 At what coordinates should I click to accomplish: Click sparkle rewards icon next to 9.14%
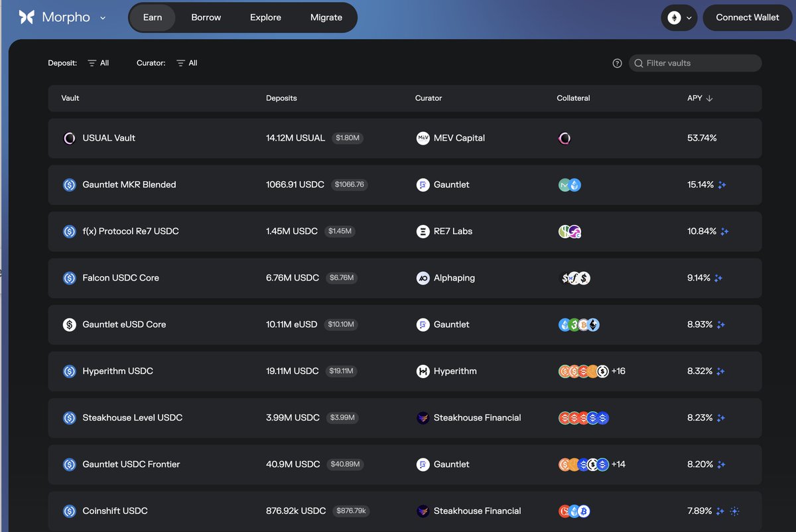(718, 278)
